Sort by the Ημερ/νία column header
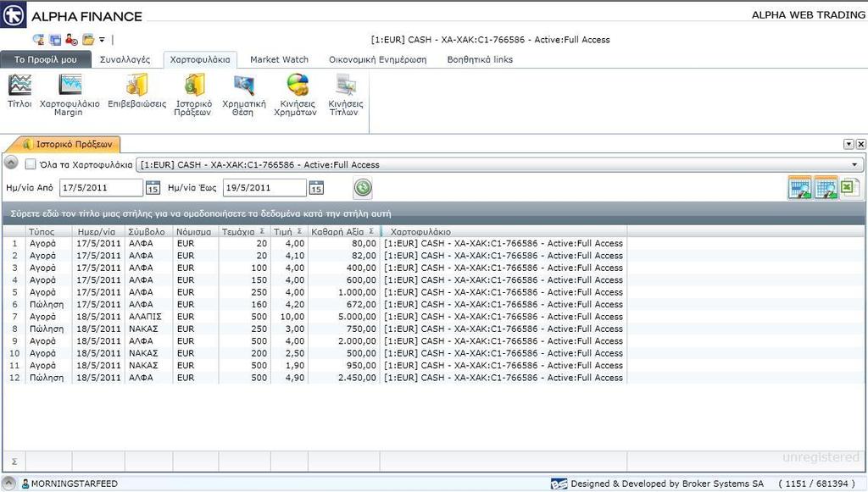Viewport: 868px width, 492px height. click(98, 232)
